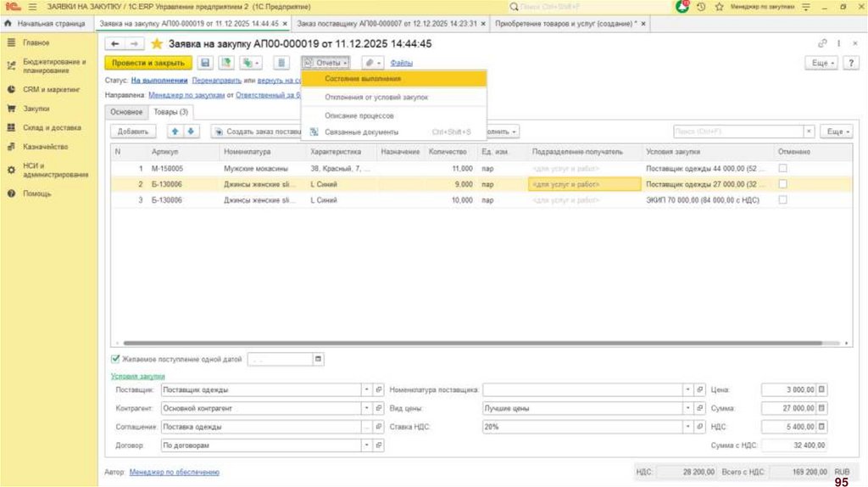This screenshot has width=868, height=487.
Task: Expand the Поставщик dropdown list
Action: [x=367, y=390]
